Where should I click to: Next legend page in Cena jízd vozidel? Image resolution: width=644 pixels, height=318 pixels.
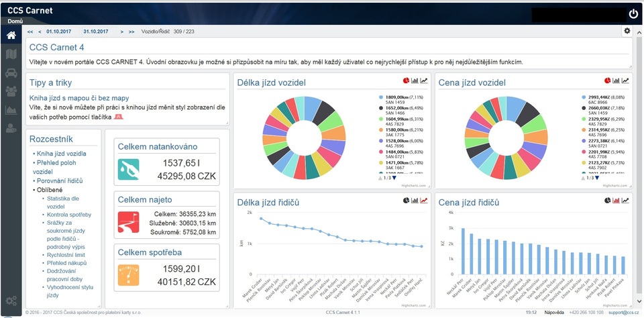pyautogui.click(x=596, y=178)
